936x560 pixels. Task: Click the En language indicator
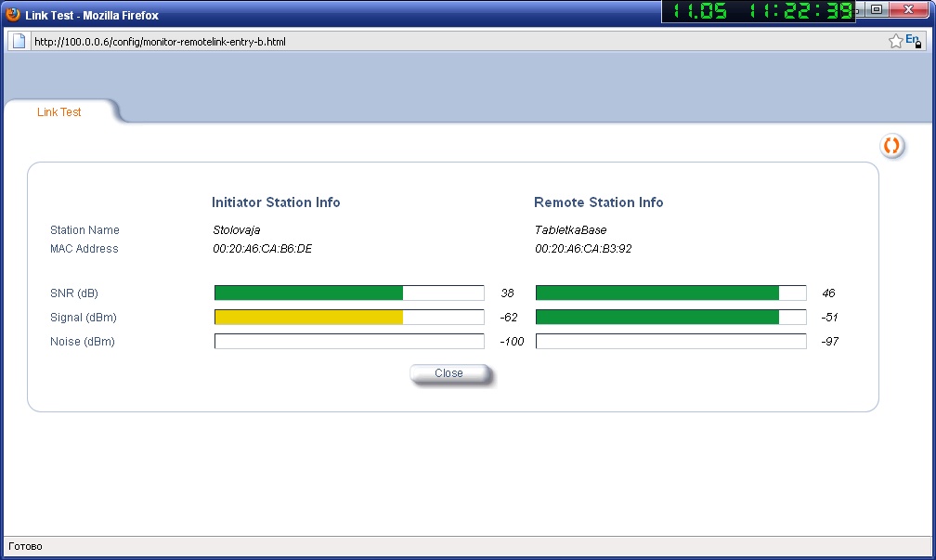pos(914,41)
